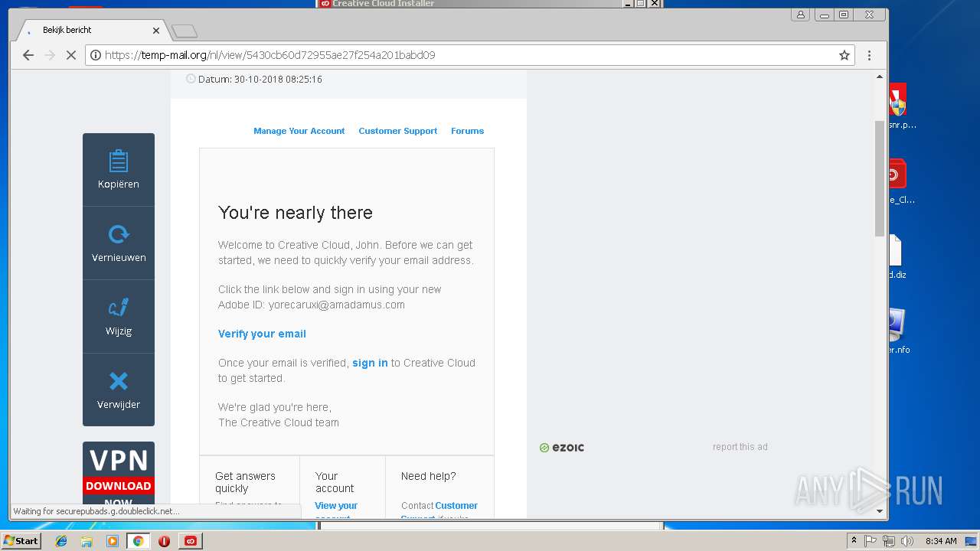Click the page scrollbar down arrow
Image resolution: width=980 pixels, height=551 pixels.
(x=880, y=511)
